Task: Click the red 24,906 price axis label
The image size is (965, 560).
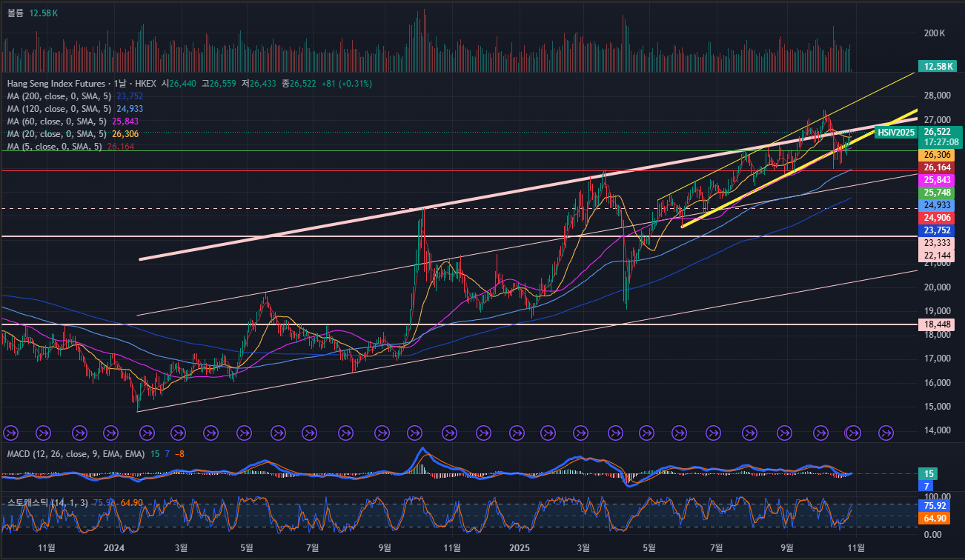Action: [938, 217]
